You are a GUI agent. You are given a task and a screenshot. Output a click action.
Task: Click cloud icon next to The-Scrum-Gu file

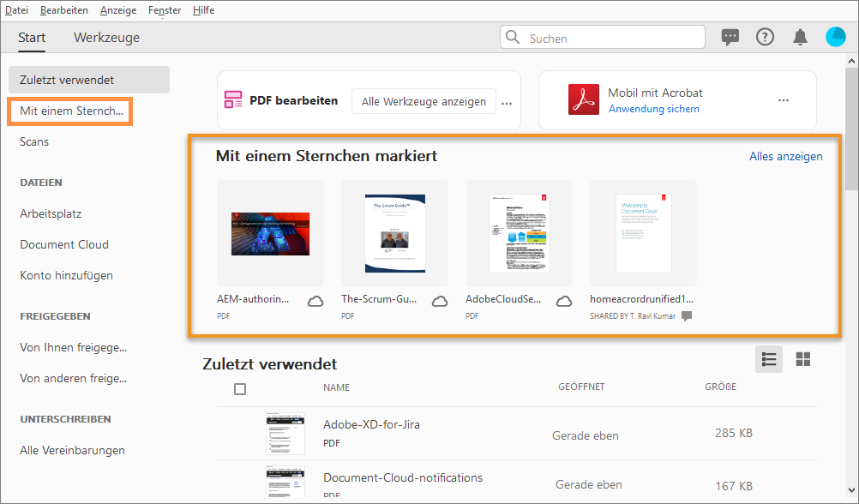[440, 302]
